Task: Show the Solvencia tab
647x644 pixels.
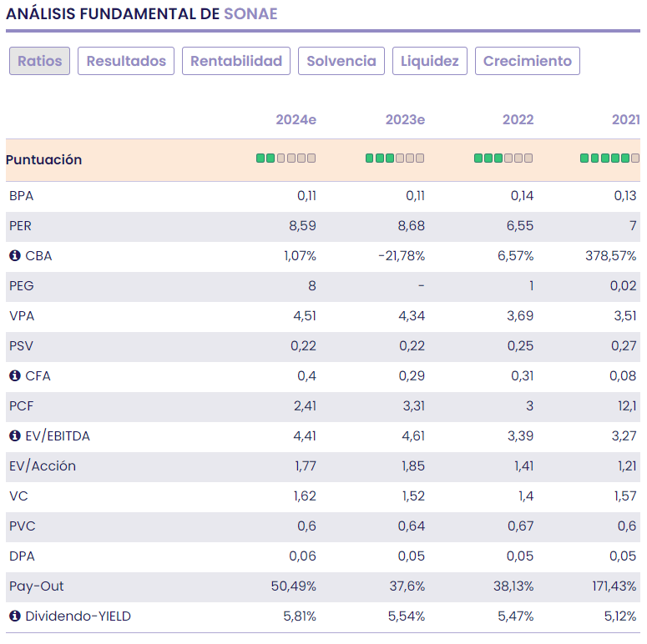Action: point(341,61)
